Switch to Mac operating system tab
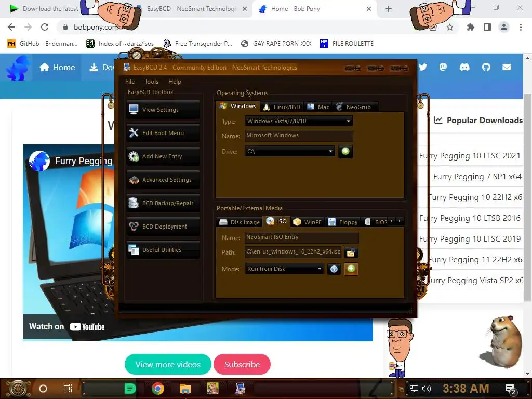Screen dimensions: 532x399 [318, 107]
